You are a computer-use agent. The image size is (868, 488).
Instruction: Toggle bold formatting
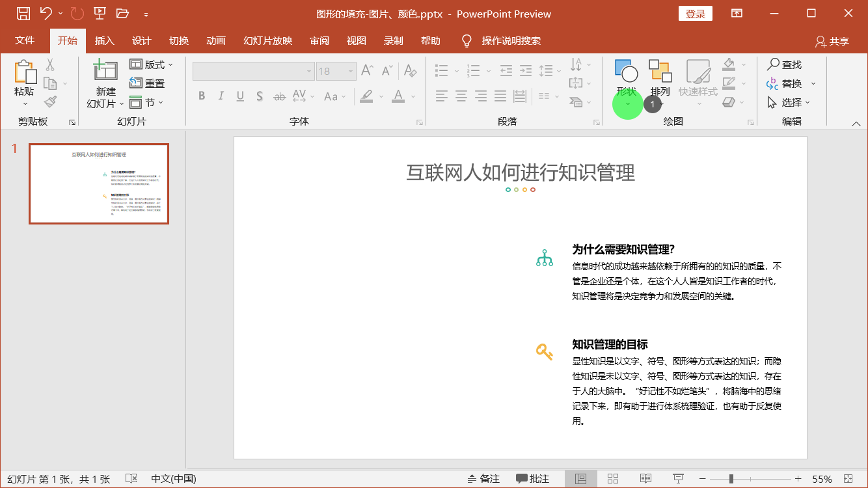[x=202, y=96]
